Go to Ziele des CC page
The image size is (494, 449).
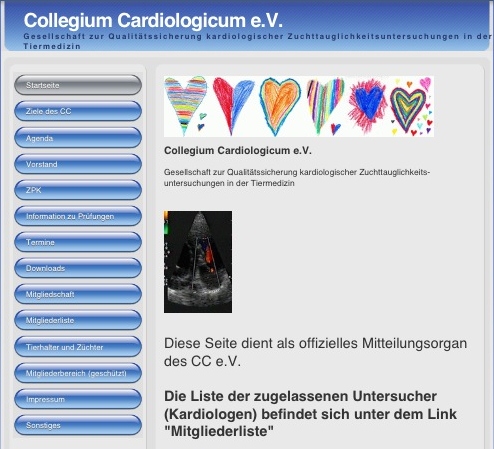pos(78,111)
